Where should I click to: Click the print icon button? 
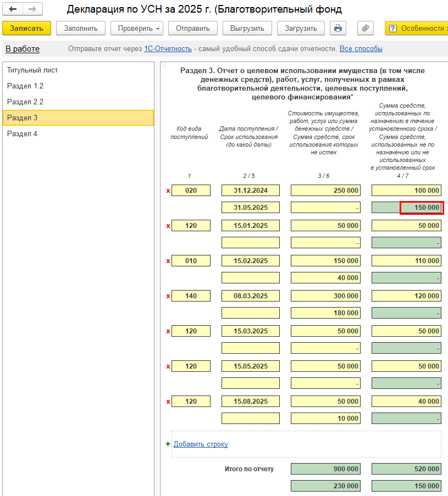pyautogui.click(x=338, y=28)
